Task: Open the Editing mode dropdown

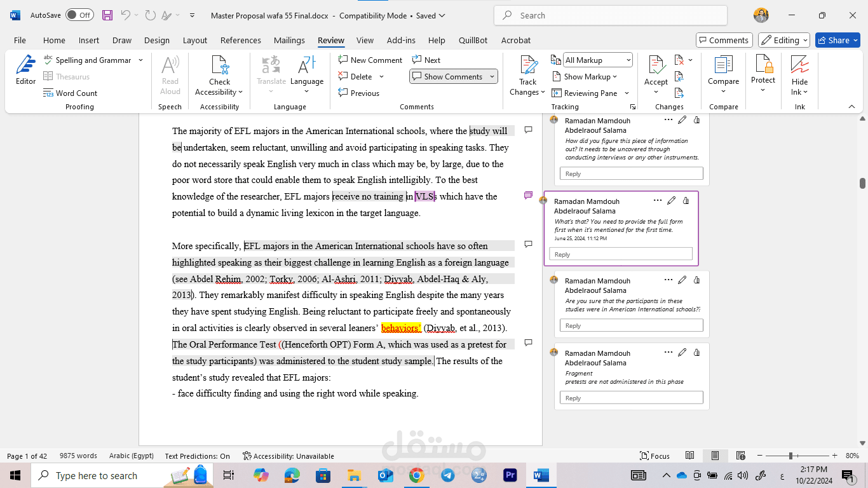Action: (784, 40)
